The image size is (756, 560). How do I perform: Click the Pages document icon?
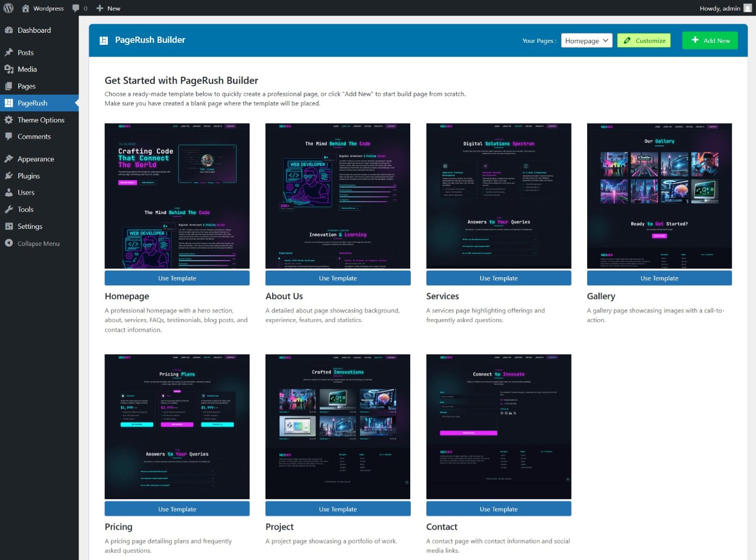9,86
